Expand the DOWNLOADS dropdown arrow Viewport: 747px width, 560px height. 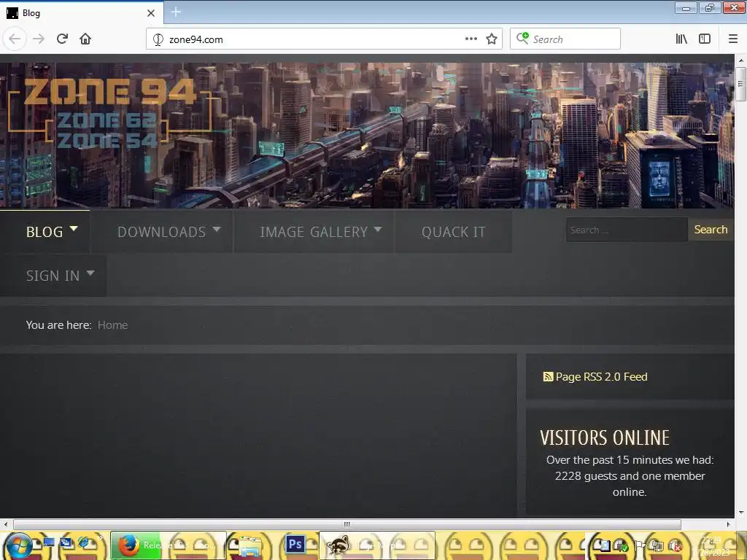[x=216, y=229]
